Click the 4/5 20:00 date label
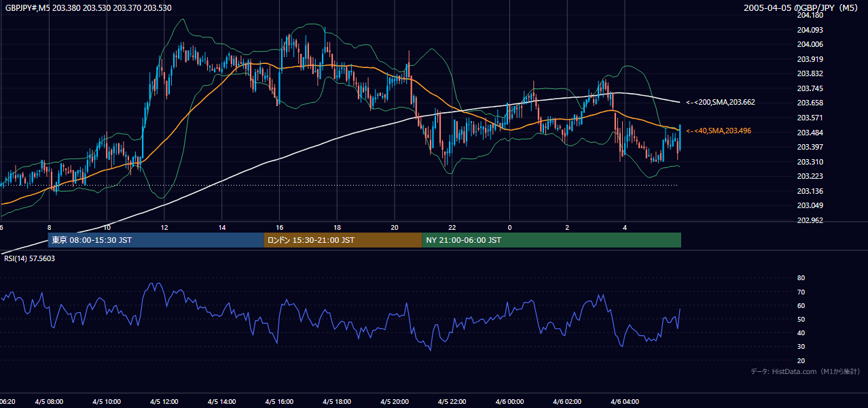The image size is (868, 408). pos(395,402)
